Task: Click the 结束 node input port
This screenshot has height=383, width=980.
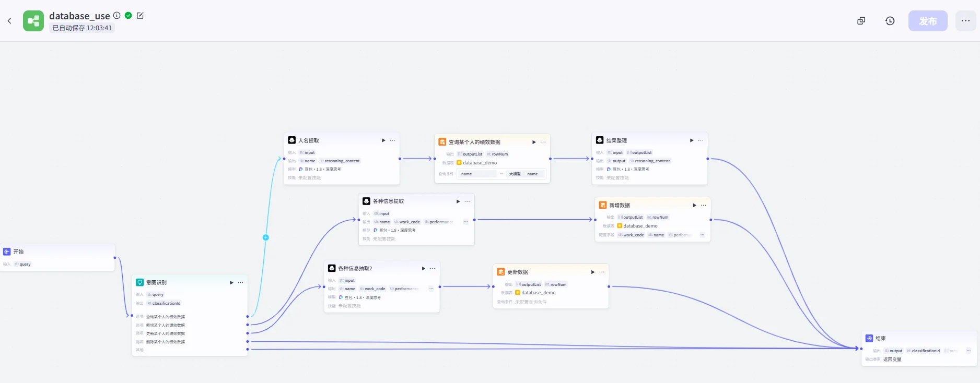Action: [861, 349]
